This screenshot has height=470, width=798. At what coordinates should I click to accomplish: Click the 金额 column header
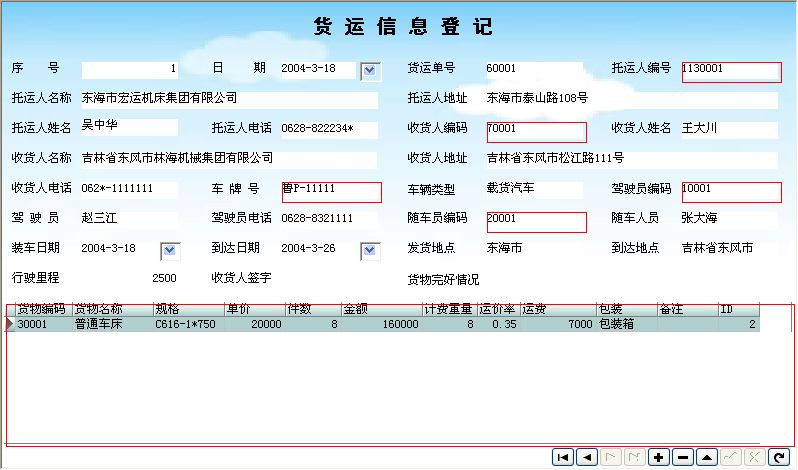pos(380,310)
